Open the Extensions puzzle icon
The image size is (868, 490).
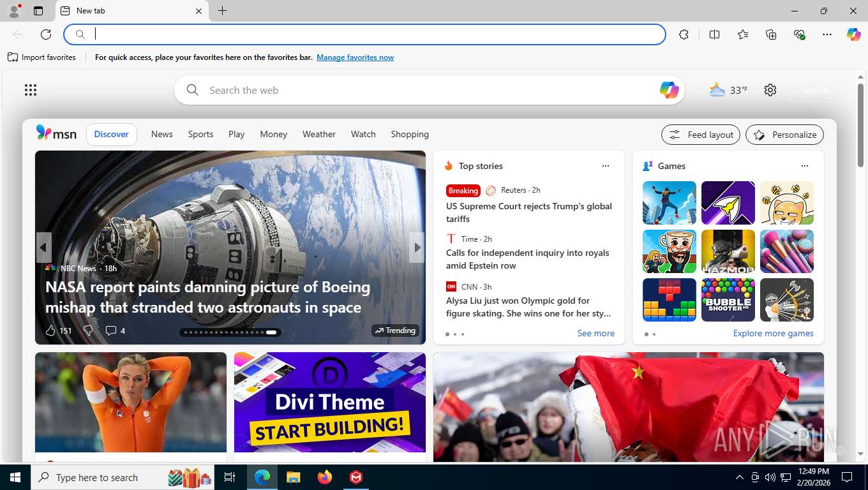pyautogui.click(x=684, y=34)
